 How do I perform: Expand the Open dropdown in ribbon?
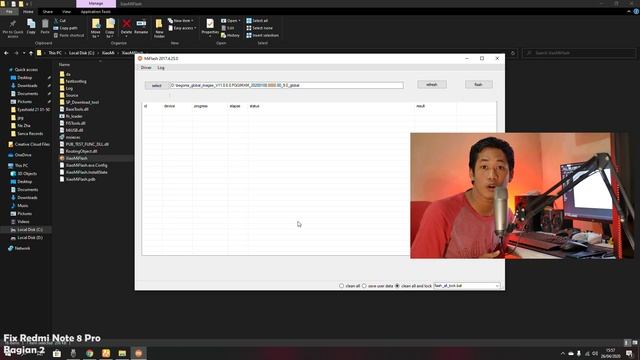click(x=231, y=20)
